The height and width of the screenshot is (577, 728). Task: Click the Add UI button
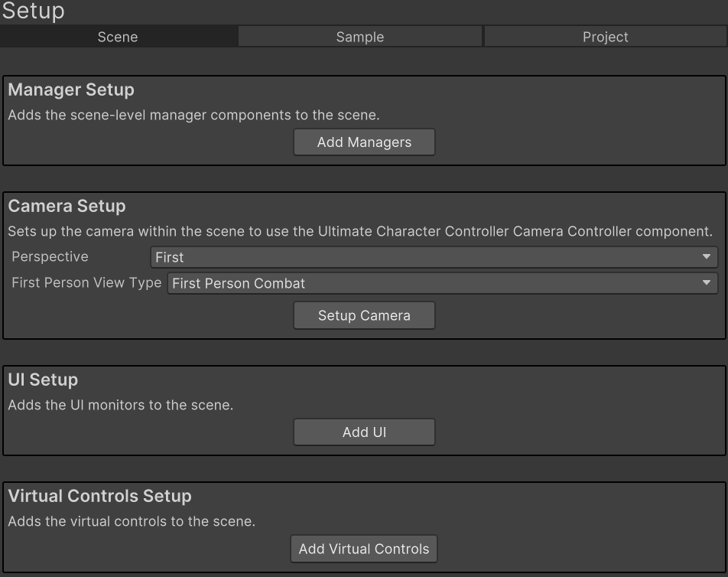click(x=364, y=432)
